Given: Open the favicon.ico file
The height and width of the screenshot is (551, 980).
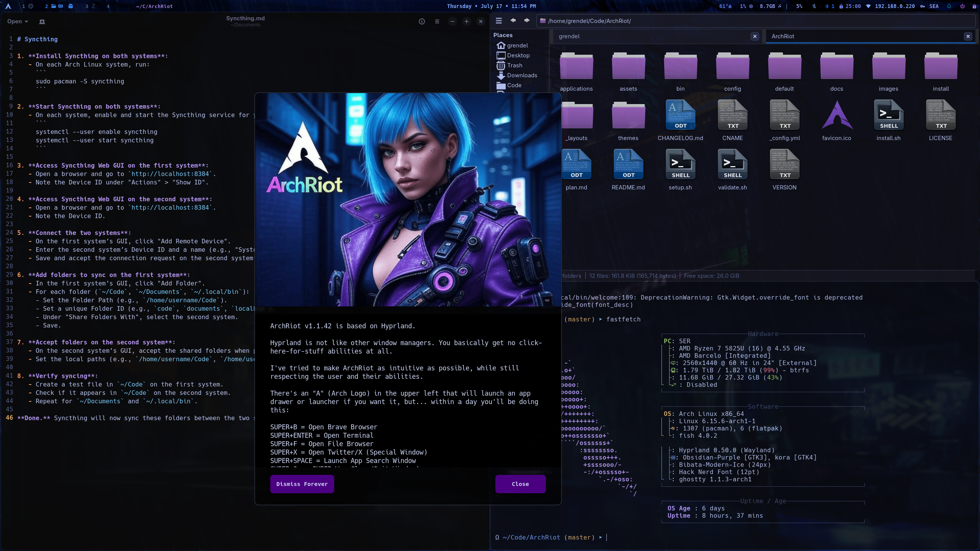Looking at the screenshot, I should [x=837, y=120].
